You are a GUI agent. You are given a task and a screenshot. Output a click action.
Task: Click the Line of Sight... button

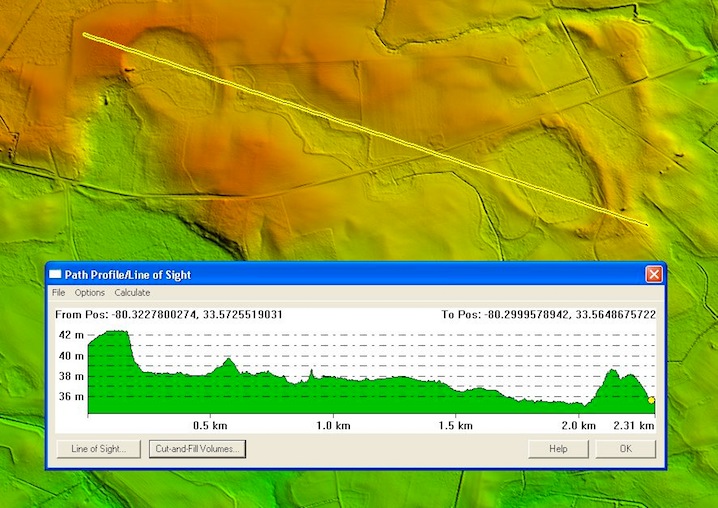point(98,449)
